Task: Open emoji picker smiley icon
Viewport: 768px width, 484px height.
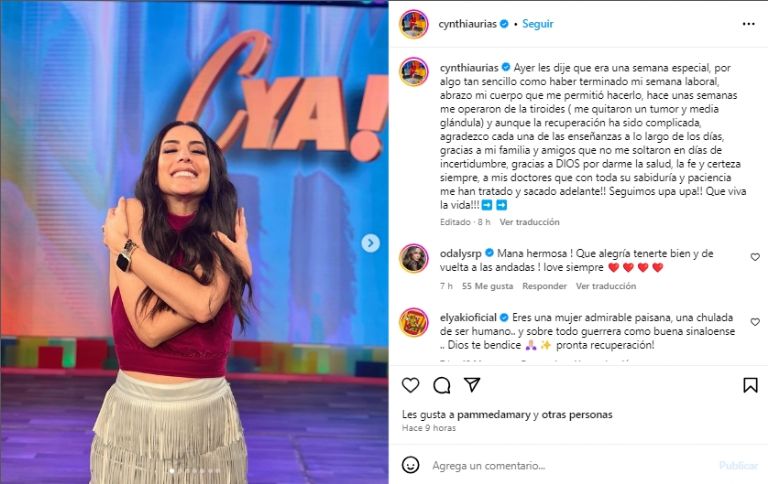Action: click(410, 464)
